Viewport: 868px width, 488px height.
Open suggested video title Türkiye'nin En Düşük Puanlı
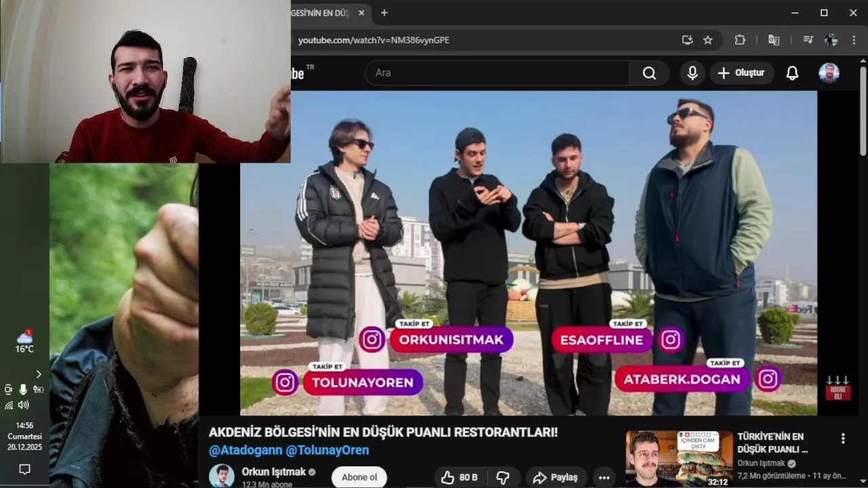coord(772,443)
